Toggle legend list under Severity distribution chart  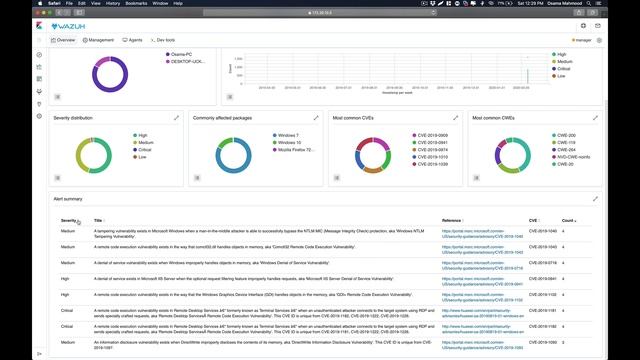pyautogui.click(x=58, y=178)
